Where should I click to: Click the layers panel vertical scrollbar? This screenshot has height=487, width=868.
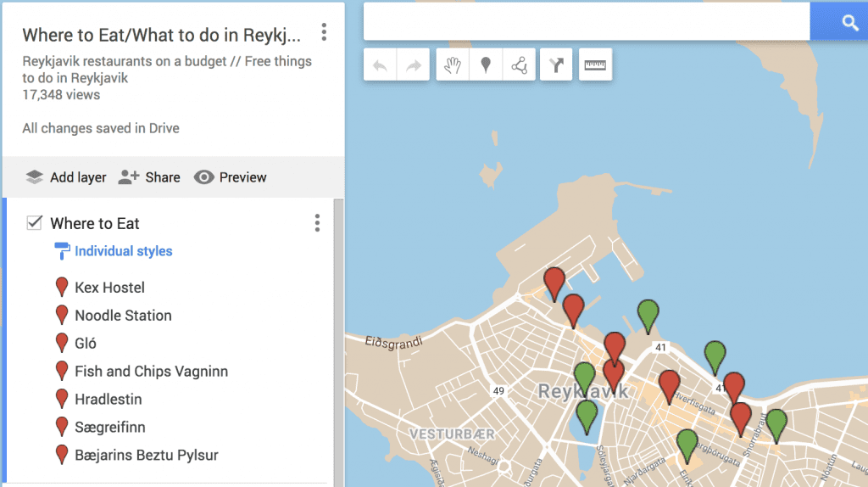(x=338, y=342)
